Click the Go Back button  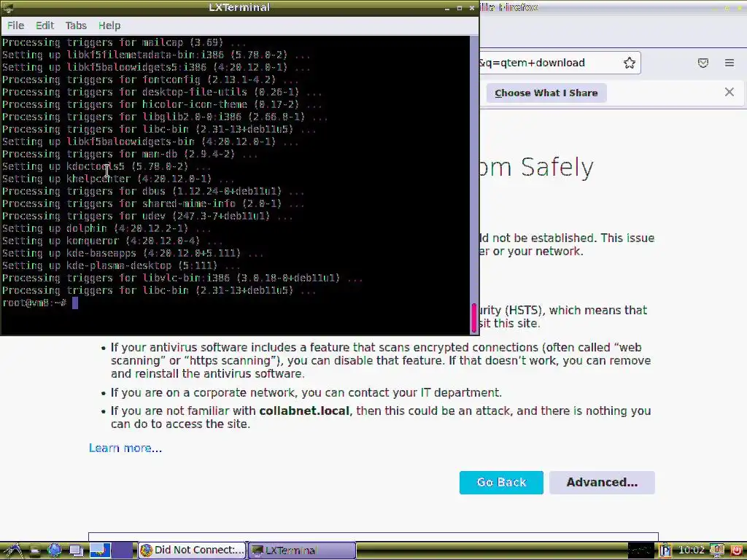click(x=501, y=483)
